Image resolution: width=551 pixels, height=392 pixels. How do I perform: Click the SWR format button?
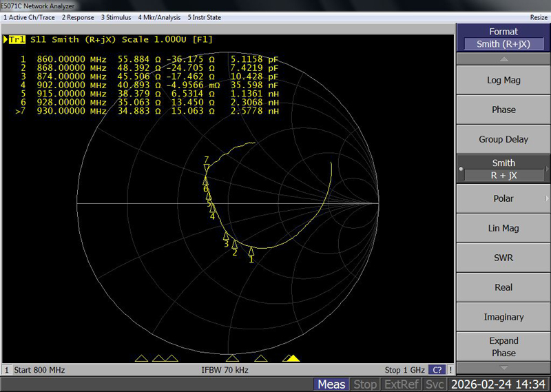[503, 258]
